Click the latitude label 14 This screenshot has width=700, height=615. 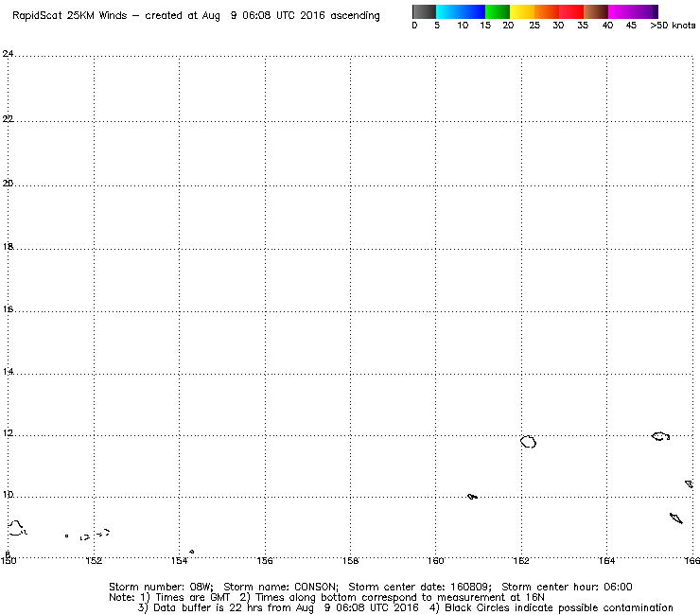click(8, 372)
